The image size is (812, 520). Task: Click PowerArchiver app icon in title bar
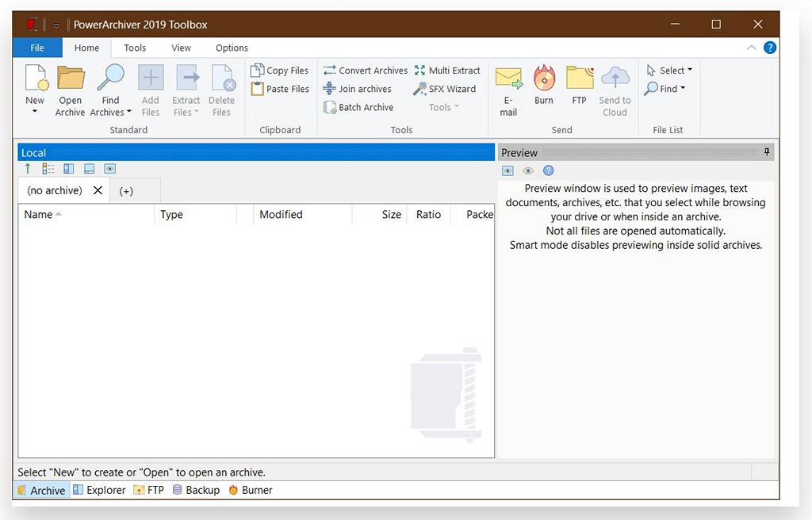(32, 25)
